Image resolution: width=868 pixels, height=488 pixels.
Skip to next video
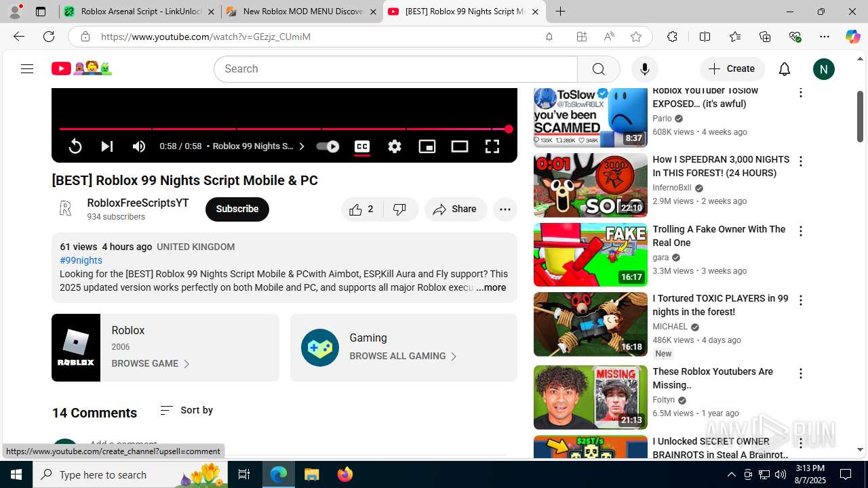pyautogui.click(x=106, y=146)
